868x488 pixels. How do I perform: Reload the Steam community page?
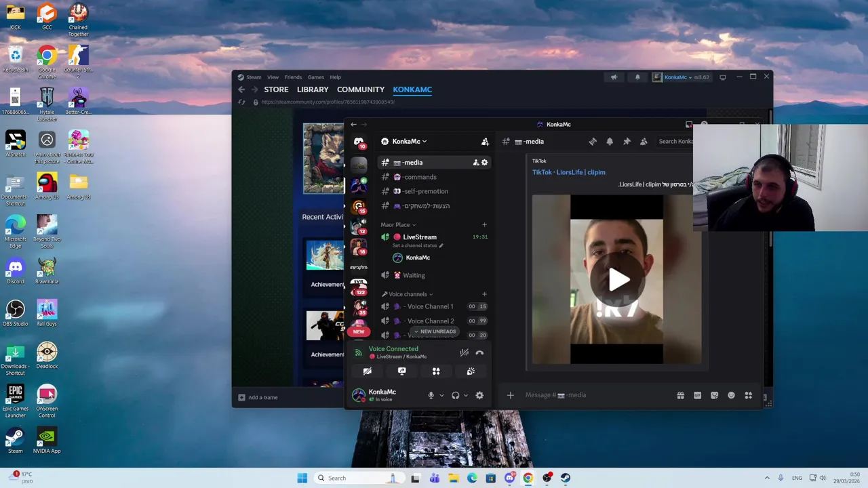tap(241, 102)
